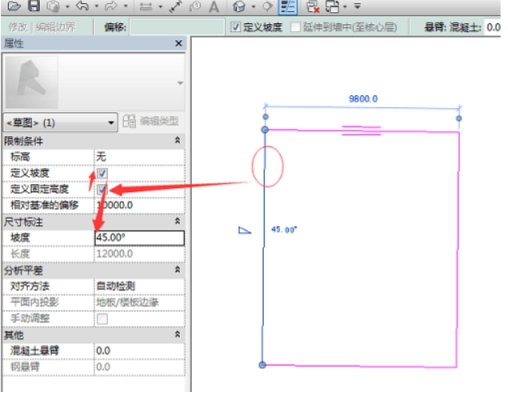The height and width of the screenshot is (393, 508).
Task: Open Customize Quick Access Toolbar dropdown
Action: coord(357,6)
